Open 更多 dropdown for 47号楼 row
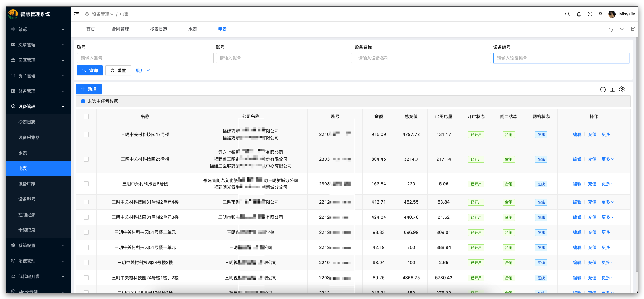Image resolution: width=644 pixels, height=299 pixels. pos(607,134)
